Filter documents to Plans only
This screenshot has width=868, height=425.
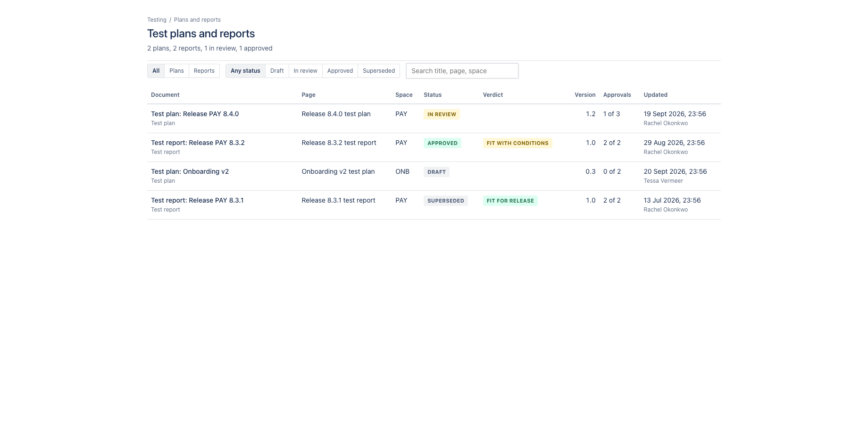(176, 71)
